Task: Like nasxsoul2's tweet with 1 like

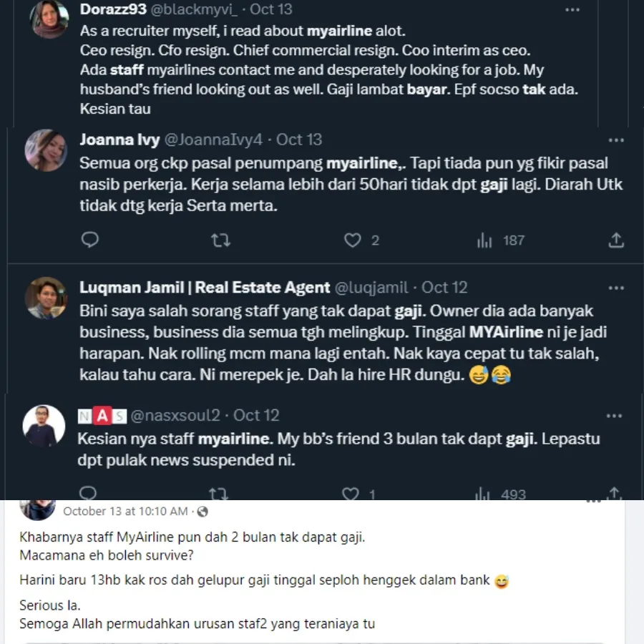Action: pos(351,494)
